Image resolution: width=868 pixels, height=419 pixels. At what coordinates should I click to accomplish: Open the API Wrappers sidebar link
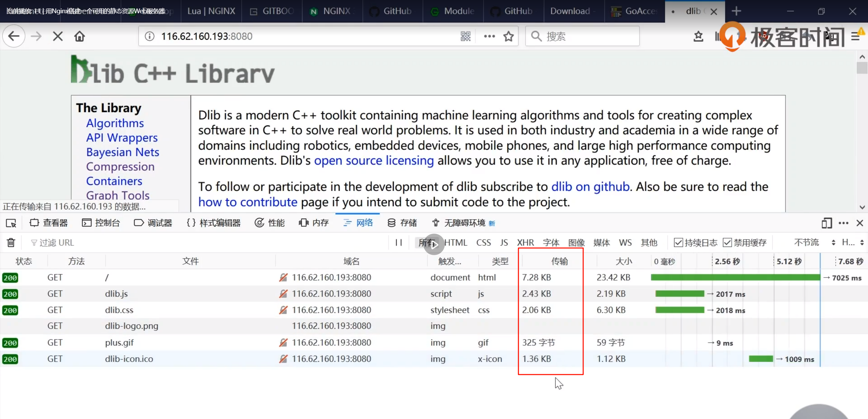[x=122, y=137]
